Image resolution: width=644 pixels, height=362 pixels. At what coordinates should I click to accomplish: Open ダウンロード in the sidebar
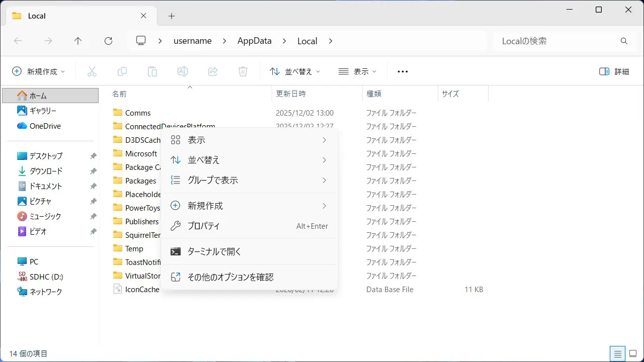[x=46, y=171]
